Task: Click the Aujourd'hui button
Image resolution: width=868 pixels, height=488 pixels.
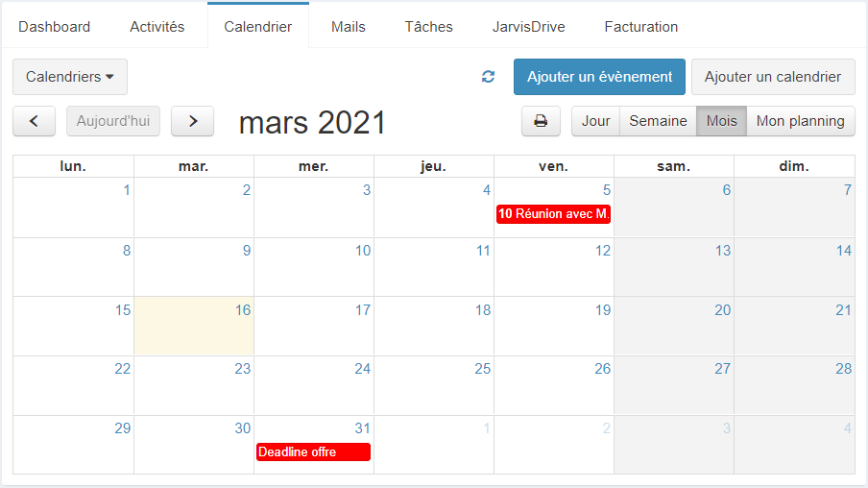Action: coord(113,121)
